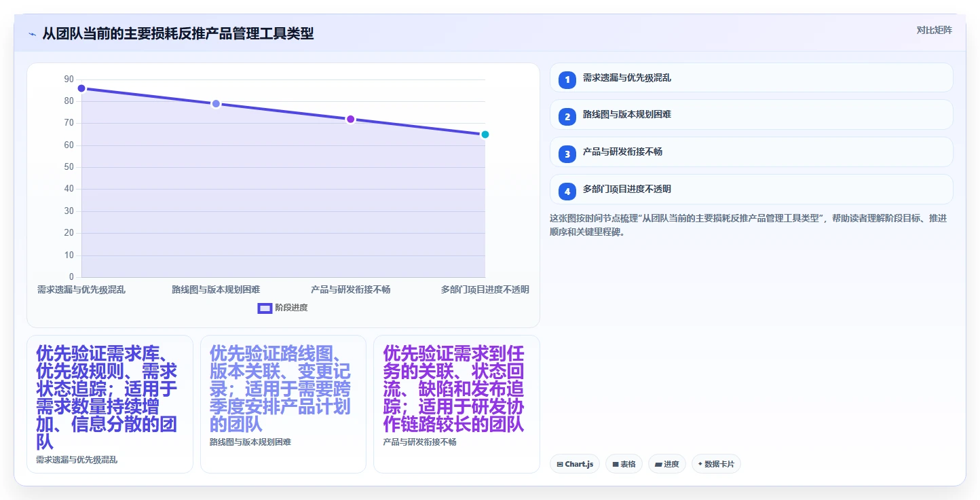Click the 进度 tag
980x500 pixels.
click(667, 464)
